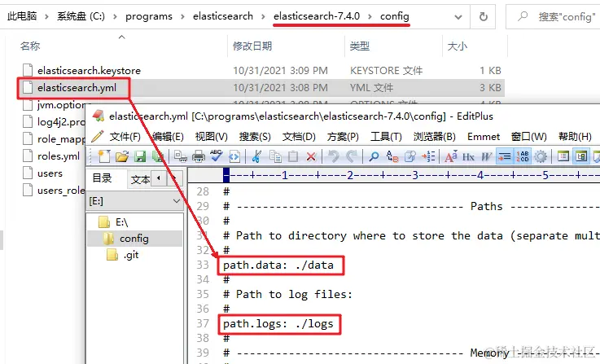Screen dimensions: 600x364
Task: Click the Save floppy disk icon
Action: [140, 156]
